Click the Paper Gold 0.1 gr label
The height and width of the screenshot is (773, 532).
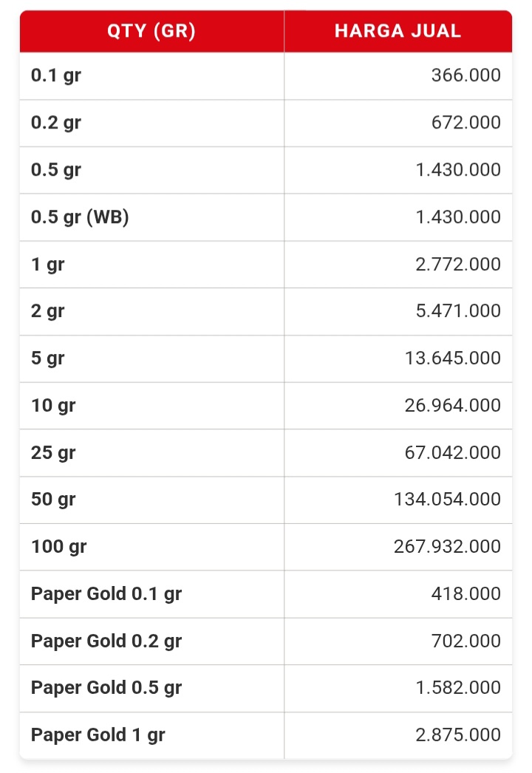pos(106,594)
